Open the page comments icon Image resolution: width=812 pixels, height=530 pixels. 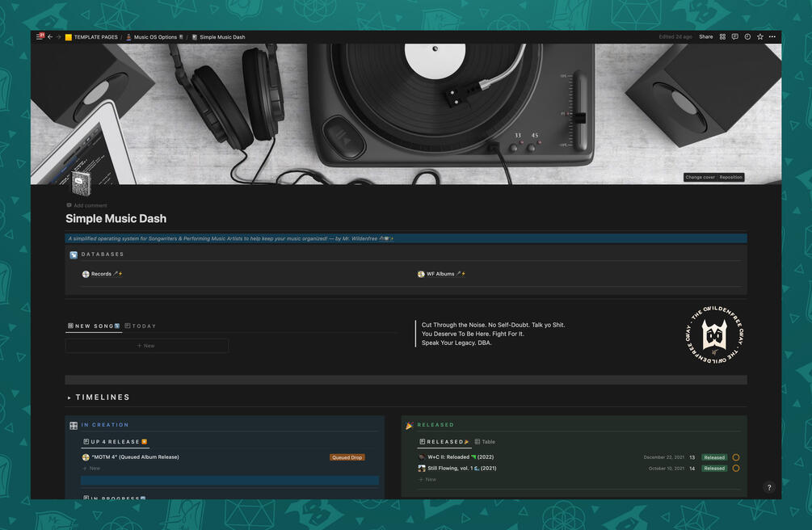(734, 37)
